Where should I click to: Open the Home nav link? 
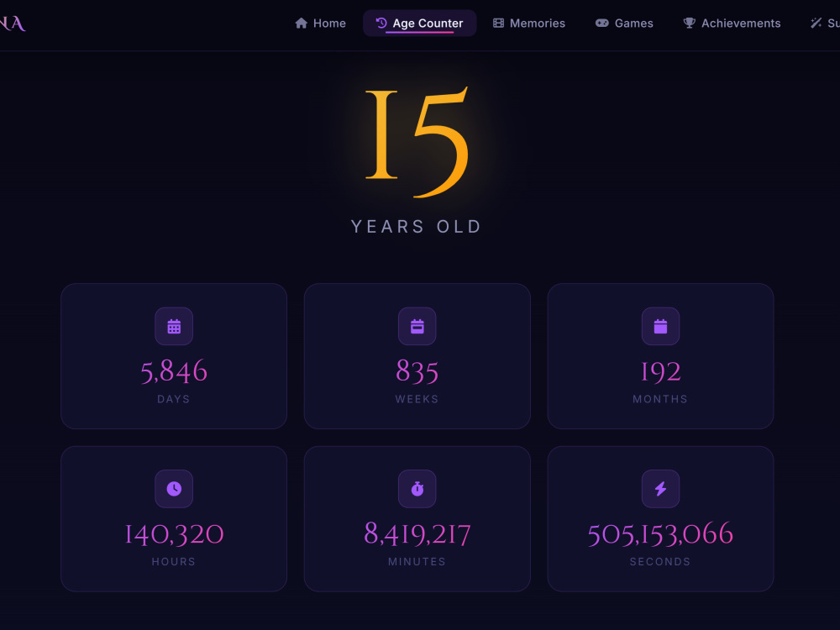click(320, 23)
